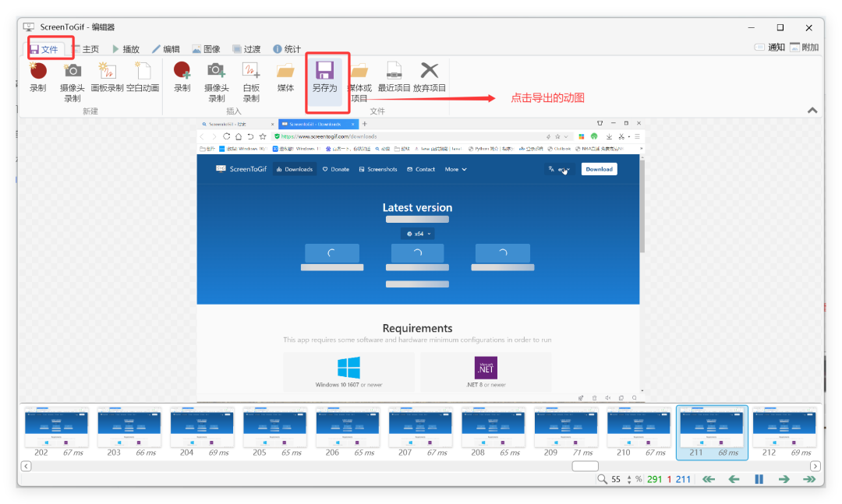This screenshot has height=504, width=842.
Task: Click the zoom percentage field showing 55
Action: coord(616,479)
